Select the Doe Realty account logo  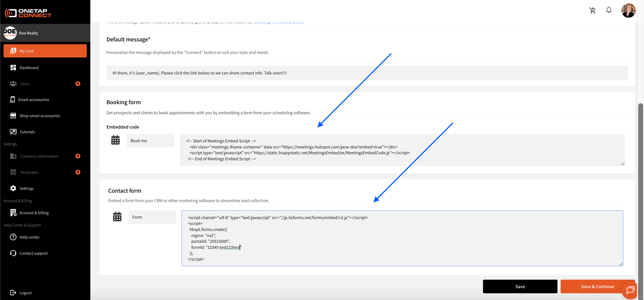tap(10, 33)
